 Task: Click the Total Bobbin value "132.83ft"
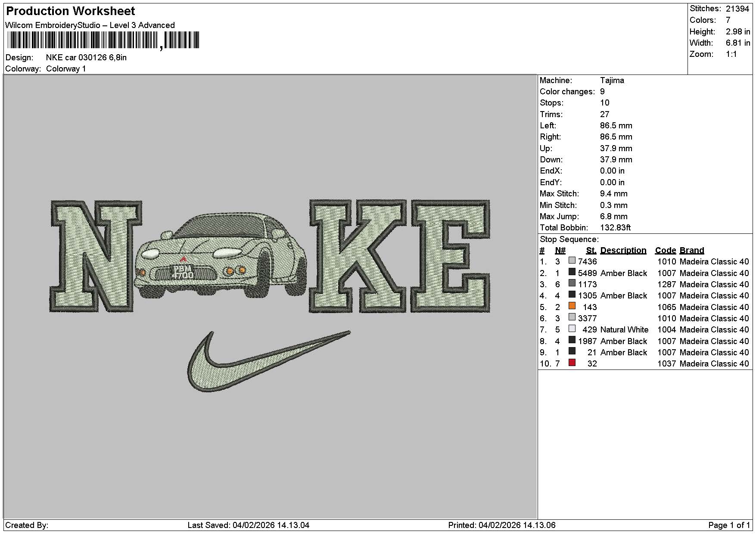click(616, 228)
